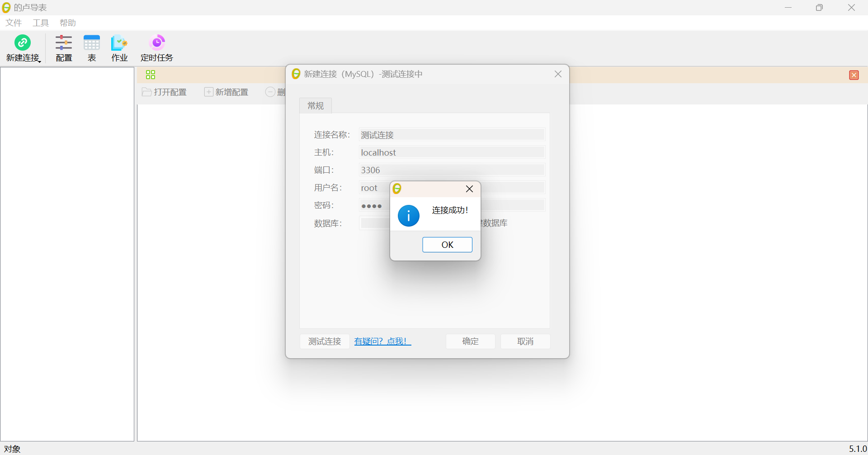The image size is (868, 455).
Task: Click the 连接成功! message text
Action: tap(450, 210)
